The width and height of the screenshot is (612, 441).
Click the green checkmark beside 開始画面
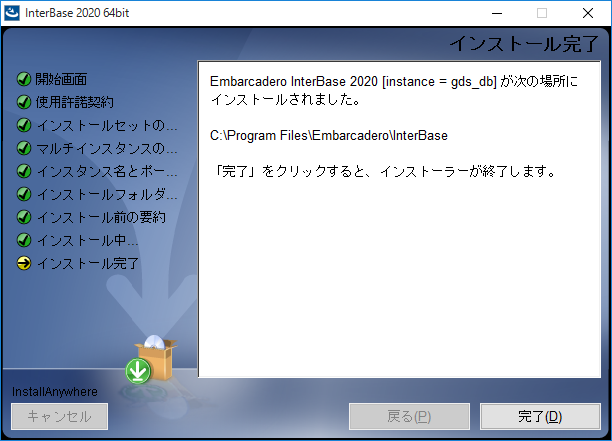click(x=24, y=79)
